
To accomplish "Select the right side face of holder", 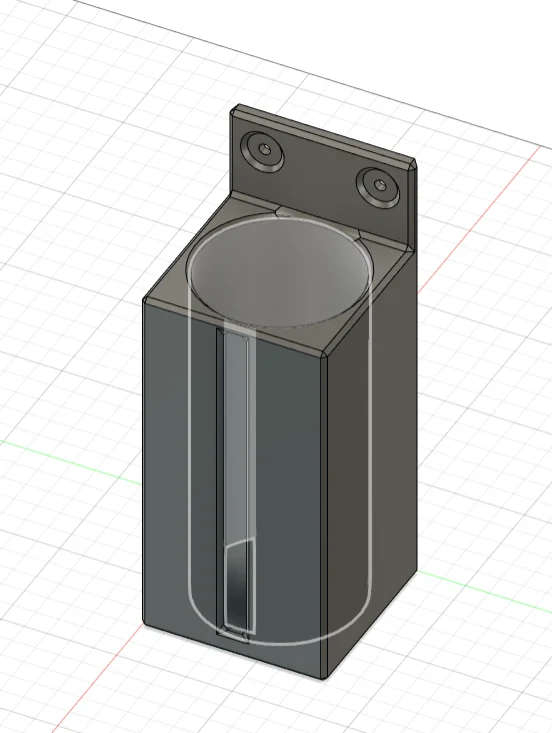I will (372, 467).
